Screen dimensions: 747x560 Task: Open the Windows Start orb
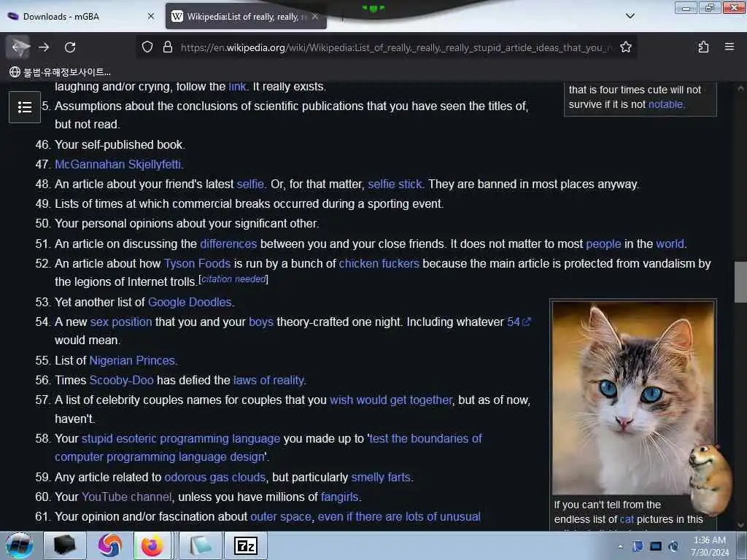coord(20,545)
